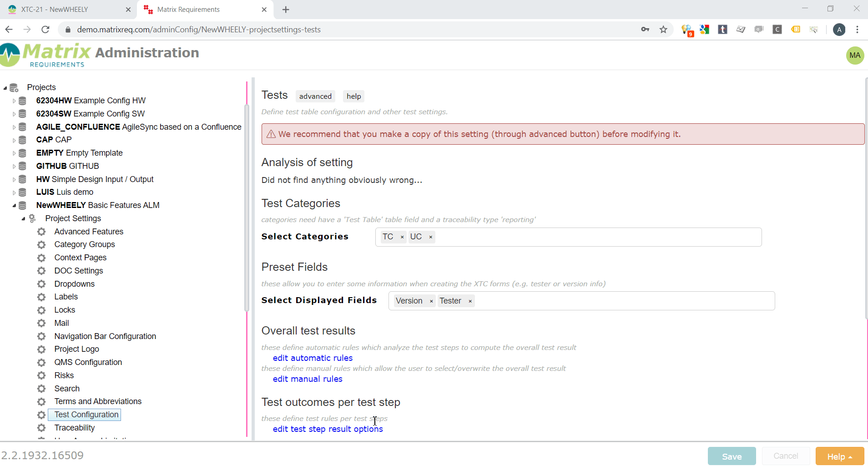Open Traceability settings
868x466 pixels.
(x=75, y=428)
